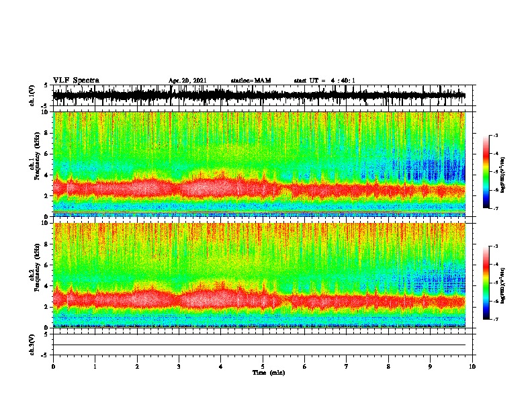Click the ch.1 "Frequency (kHz)" axis label
The width and height of the screenshot is (532, 411).
(37, 156)
